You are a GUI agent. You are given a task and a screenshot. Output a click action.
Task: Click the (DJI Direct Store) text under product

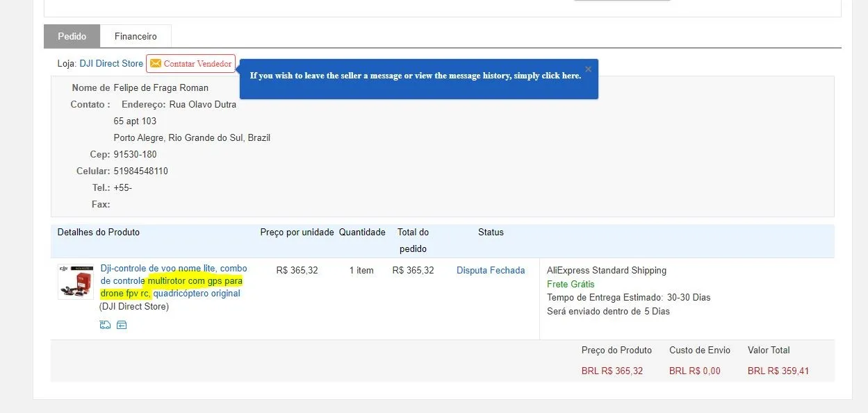134,306
